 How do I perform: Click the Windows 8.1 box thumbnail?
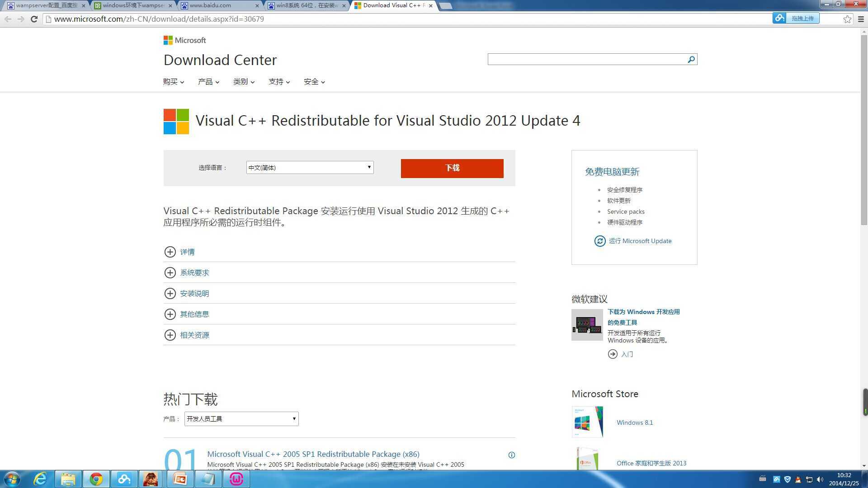[x=587, y=422]
